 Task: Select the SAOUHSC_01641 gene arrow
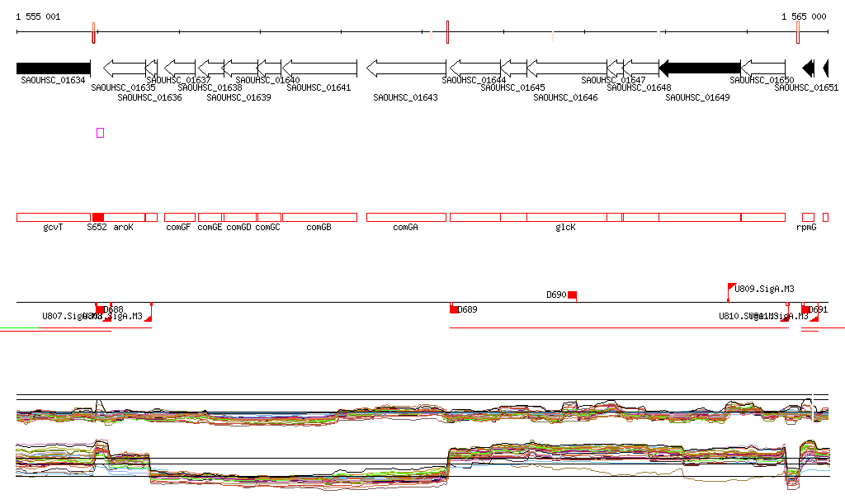tap(319, 68)
